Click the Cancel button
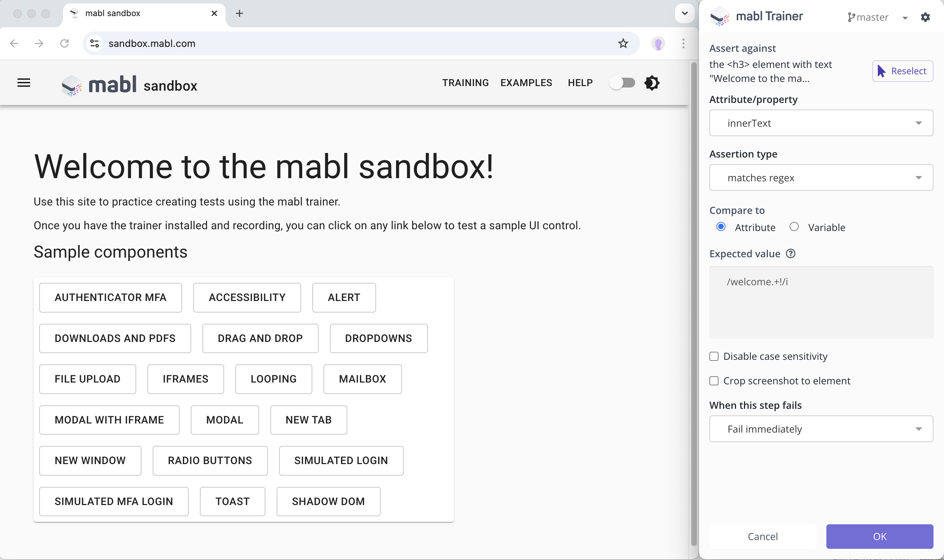 (x=762, y=536)
